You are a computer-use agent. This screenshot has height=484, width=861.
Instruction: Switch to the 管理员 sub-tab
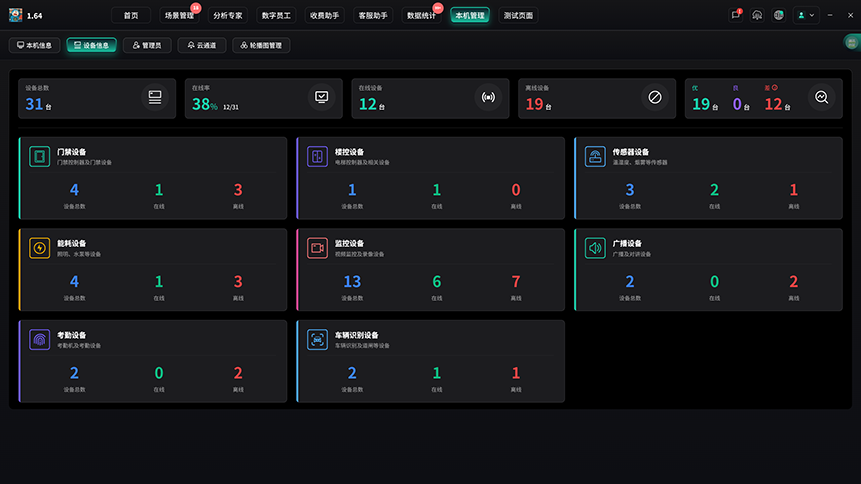pos(147,45)
